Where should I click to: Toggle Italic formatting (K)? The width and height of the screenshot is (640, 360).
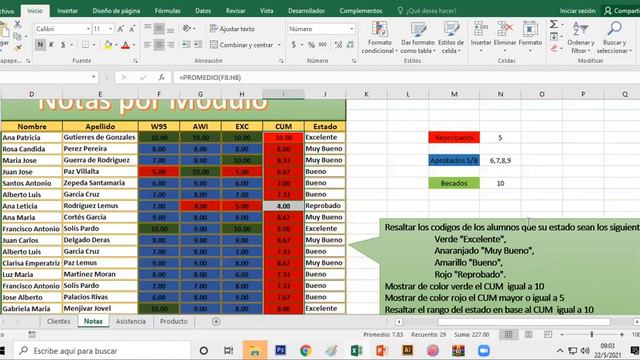click(x=51, y=44)
